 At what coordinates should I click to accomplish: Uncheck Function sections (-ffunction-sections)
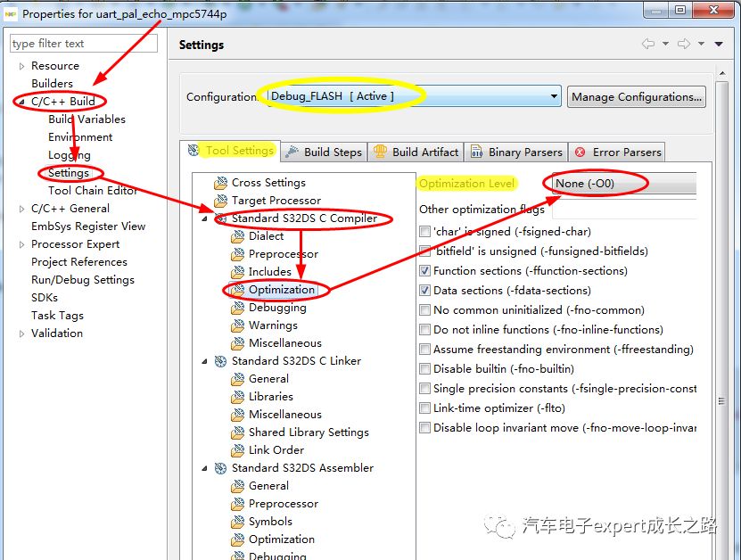pos(424,271)
